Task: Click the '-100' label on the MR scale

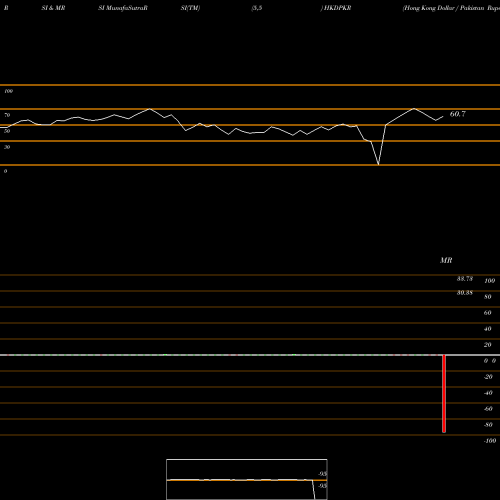Action: coord(490,441)
